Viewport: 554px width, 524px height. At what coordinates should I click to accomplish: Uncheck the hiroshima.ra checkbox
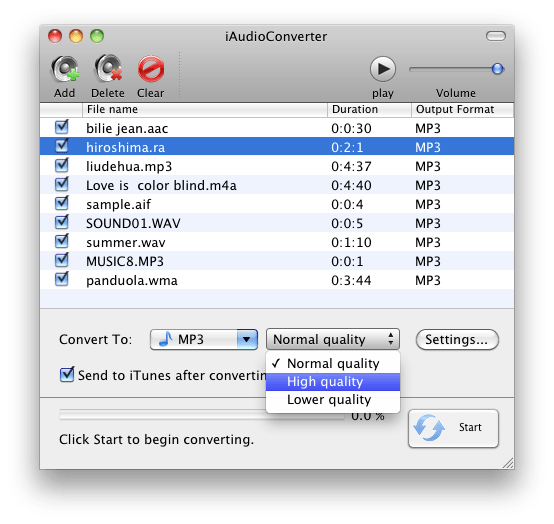pyautogui.click(x=62, y=146)
